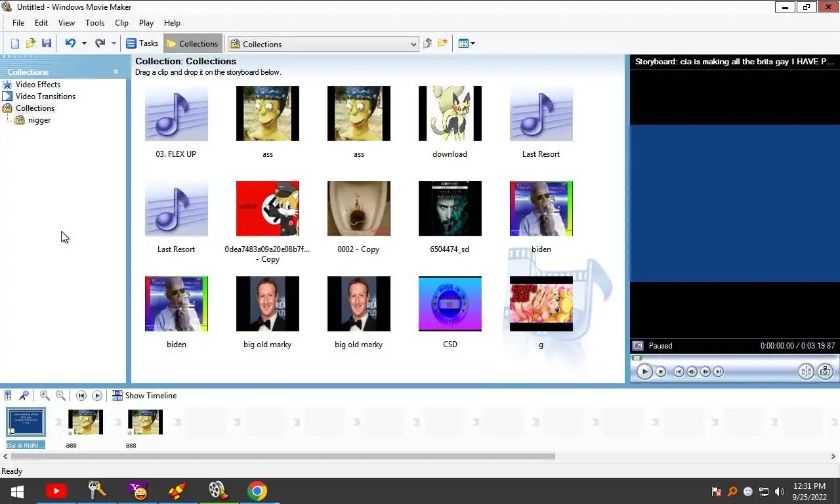Stop the preview playback
The image size is (840, 504).
pos(661,371)
